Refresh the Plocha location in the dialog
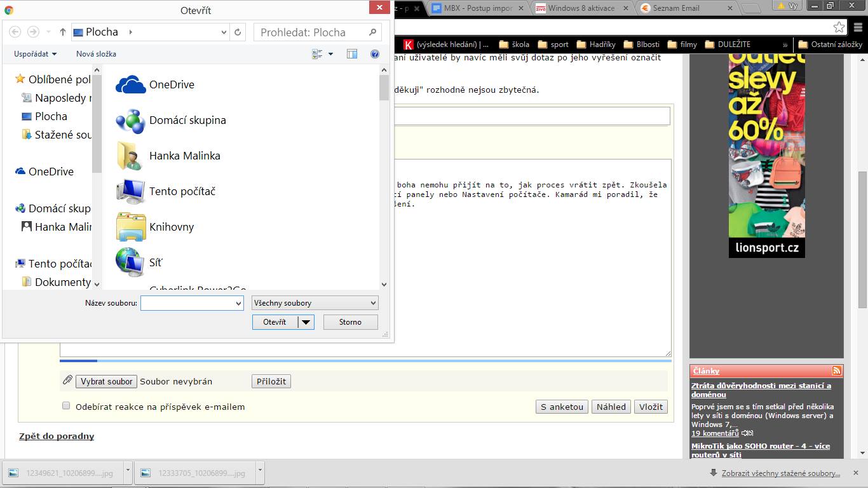Screen dimensions: 868x488 238,32
